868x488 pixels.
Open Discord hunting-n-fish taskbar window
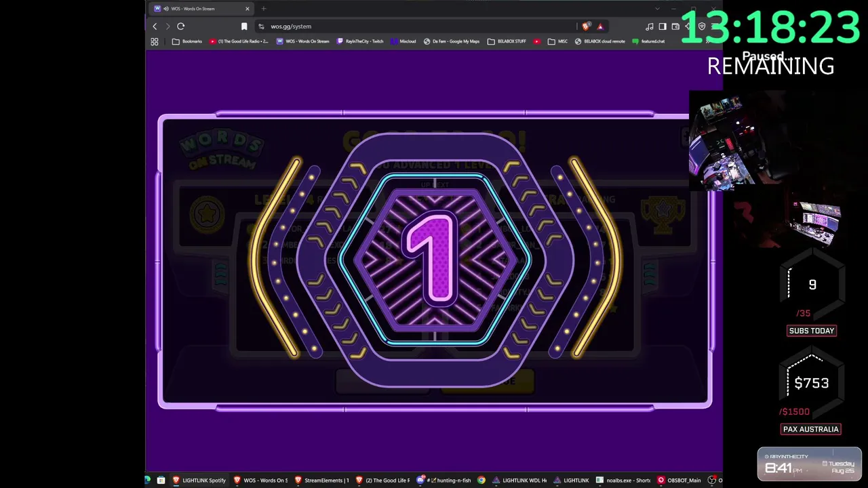(x=444, y=481)
